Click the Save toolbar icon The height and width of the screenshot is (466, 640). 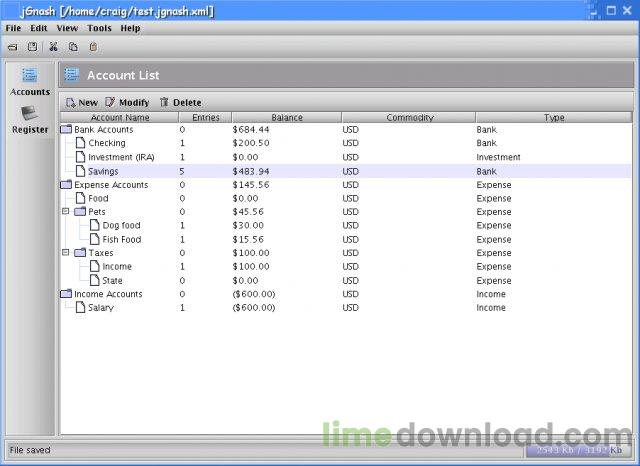click(32, 47)
